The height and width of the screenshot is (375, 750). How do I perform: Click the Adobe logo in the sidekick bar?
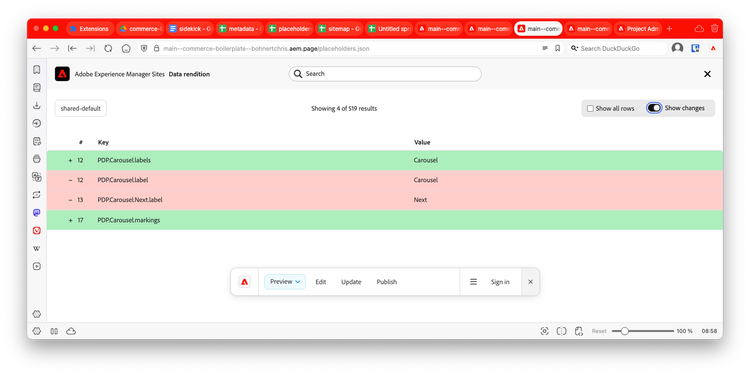[244, 282]
